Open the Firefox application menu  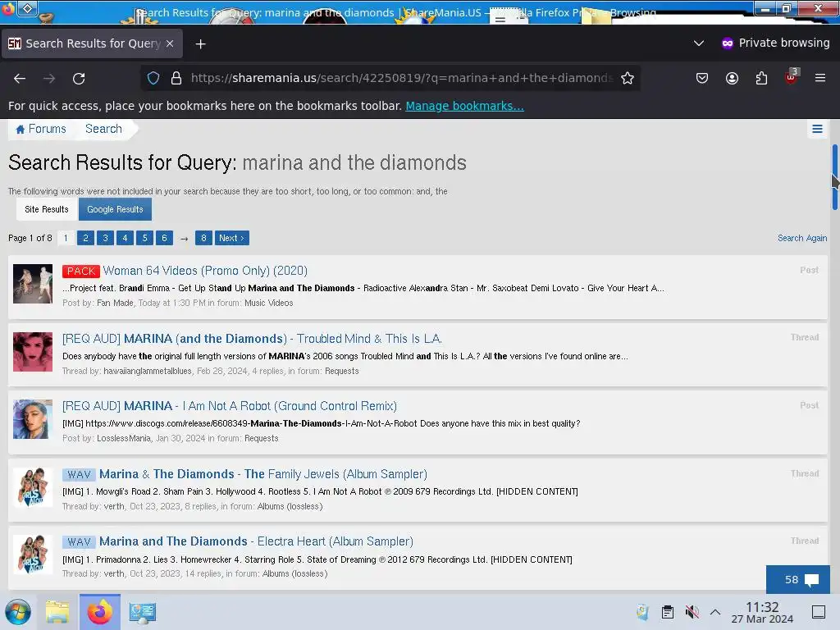[x=820, y=78]
